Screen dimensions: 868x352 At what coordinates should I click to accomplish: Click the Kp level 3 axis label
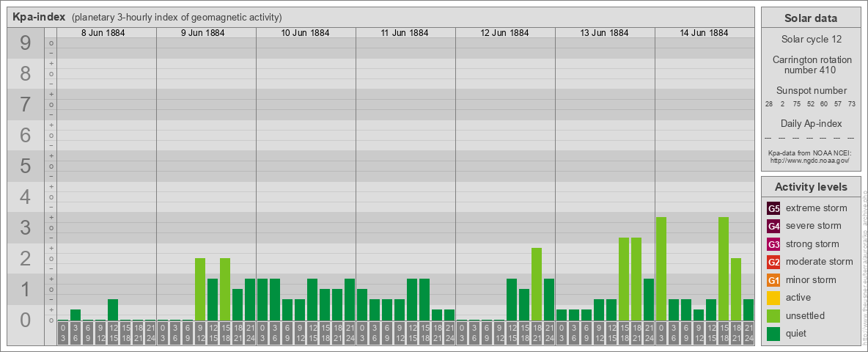point(26,227)
